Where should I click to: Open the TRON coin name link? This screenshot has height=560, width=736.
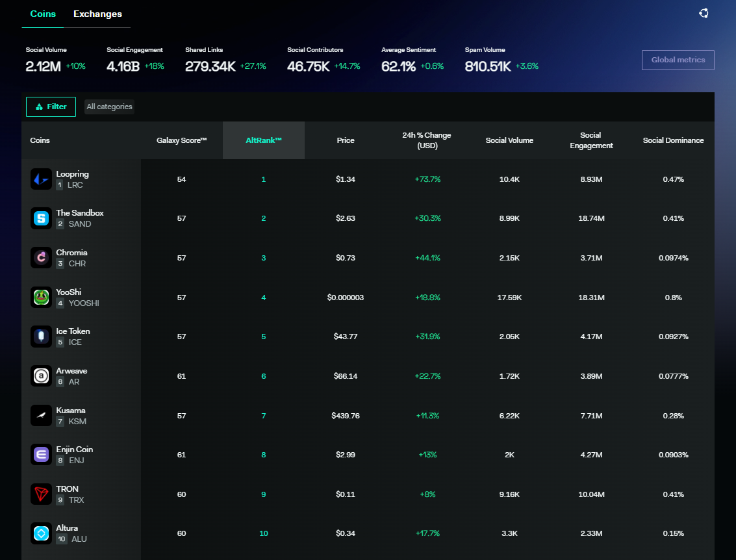click(67, 489)
